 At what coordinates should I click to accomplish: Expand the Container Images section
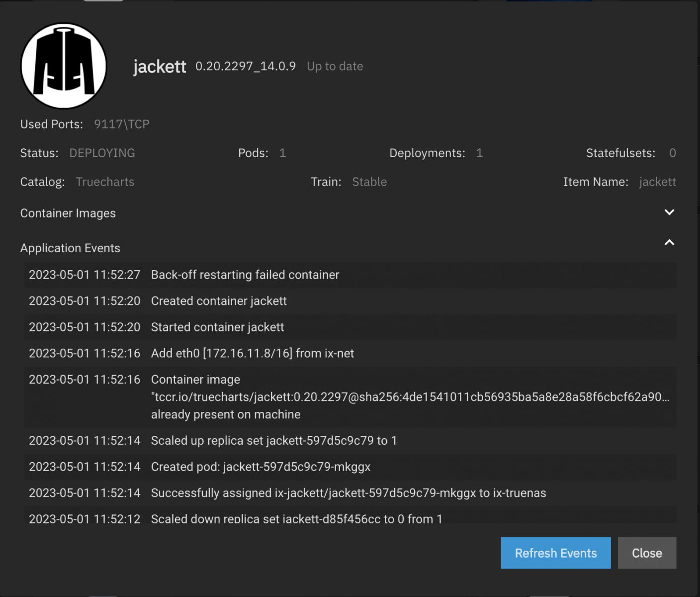(x=669, y=212)
